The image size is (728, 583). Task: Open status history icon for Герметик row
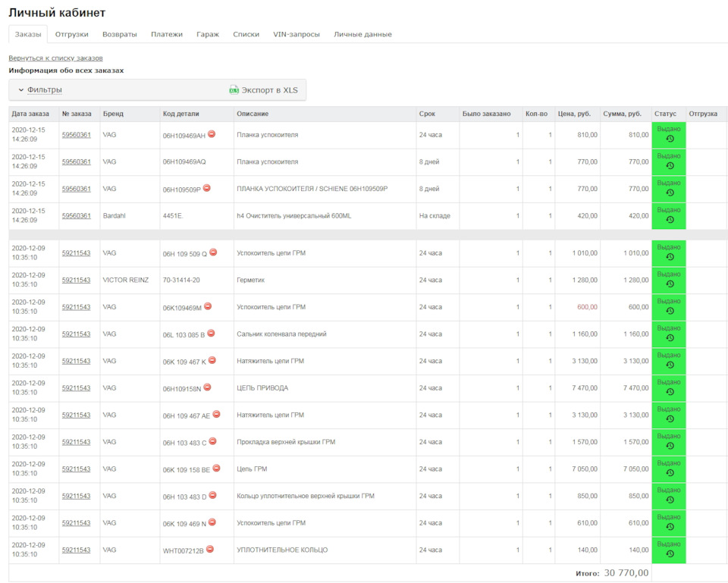pyautogui.click(x=670, y=284)
